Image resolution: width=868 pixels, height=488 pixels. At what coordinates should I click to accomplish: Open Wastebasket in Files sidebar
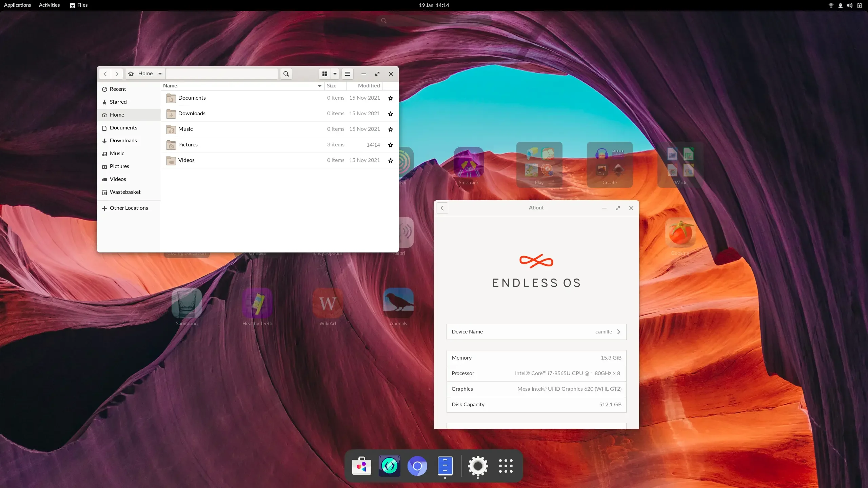129,192
